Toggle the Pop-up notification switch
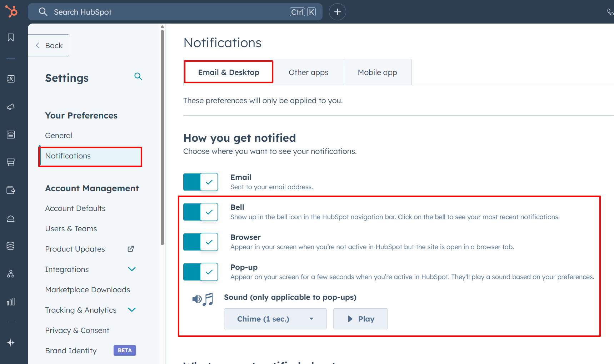This screenshot has width=614, height=364. click(x=201, y=272)
